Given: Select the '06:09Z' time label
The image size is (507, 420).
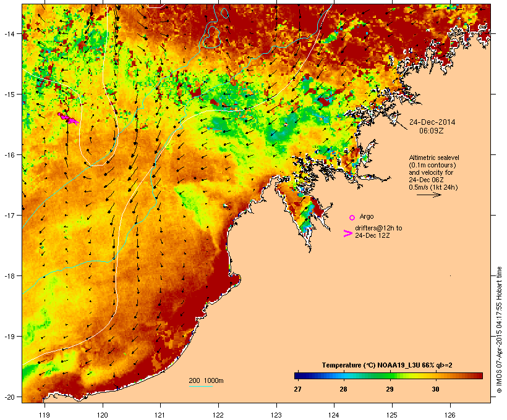Looking at the screenshot, I should click(x=432, y=131).
